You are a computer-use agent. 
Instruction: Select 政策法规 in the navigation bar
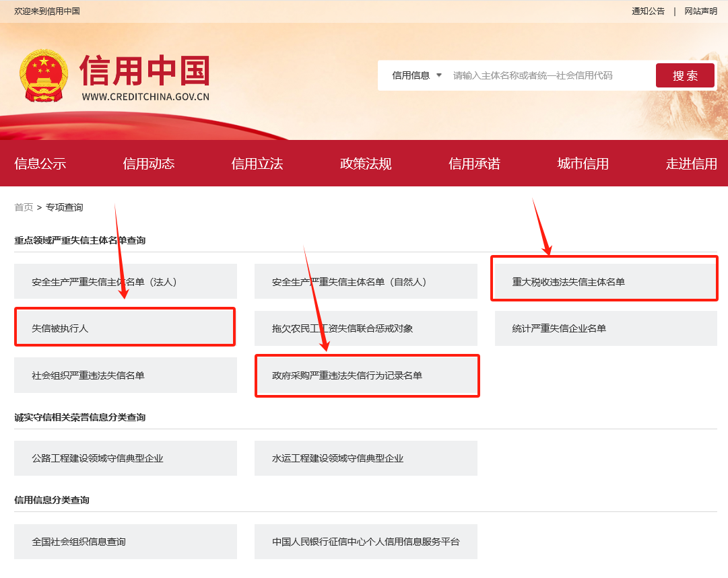[366, 164]
